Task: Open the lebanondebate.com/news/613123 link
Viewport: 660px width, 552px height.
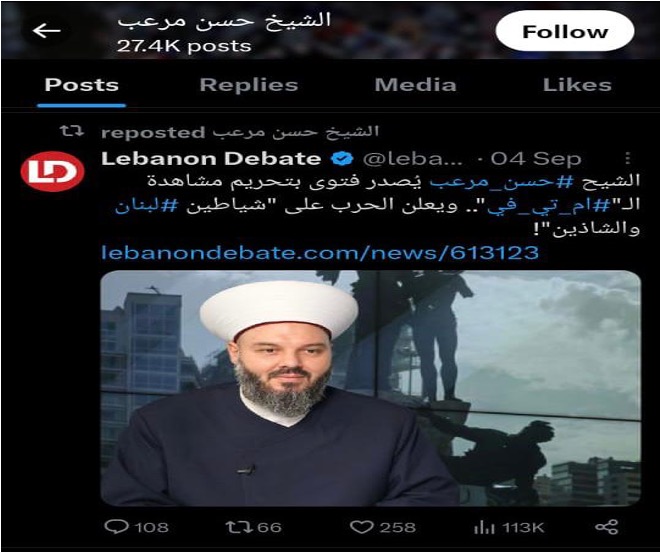Action: click(320, 253)
